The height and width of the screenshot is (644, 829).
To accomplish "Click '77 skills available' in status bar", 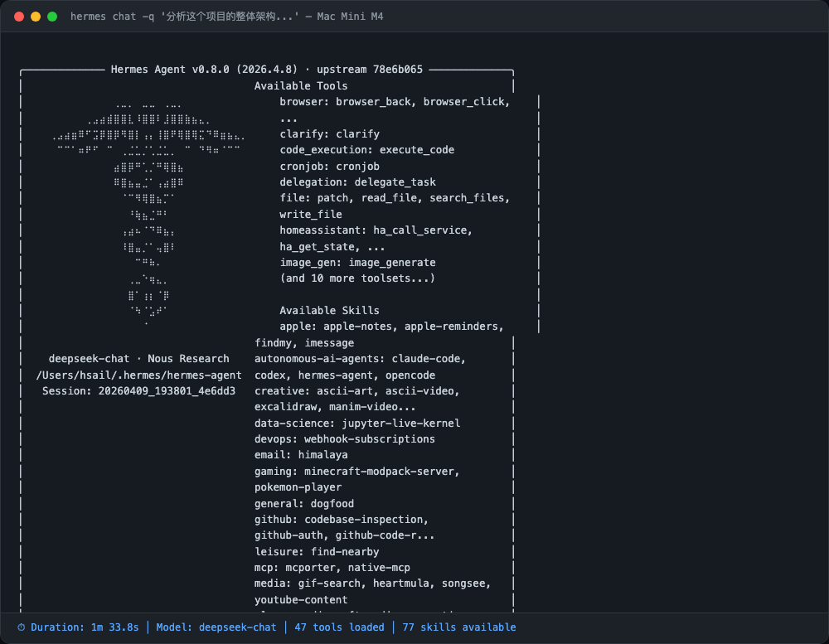I will tap(459, 627).
